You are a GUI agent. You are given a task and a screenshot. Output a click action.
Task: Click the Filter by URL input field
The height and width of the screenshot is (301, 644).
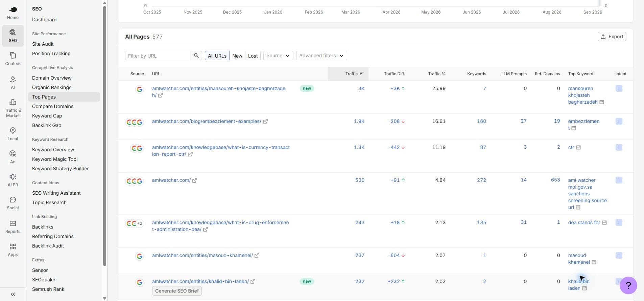pyautogui.click(x=158, y=56)
